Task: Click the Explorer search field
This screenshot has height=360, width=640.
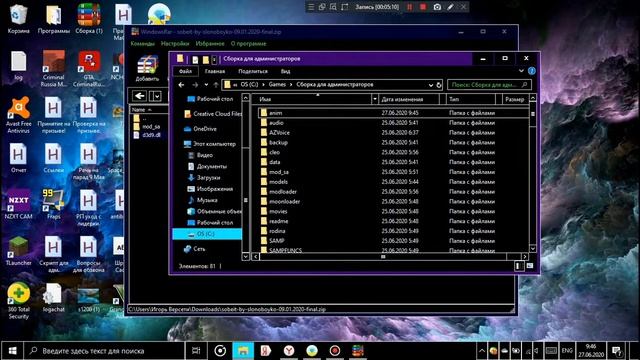Action: tap(489, 85)
